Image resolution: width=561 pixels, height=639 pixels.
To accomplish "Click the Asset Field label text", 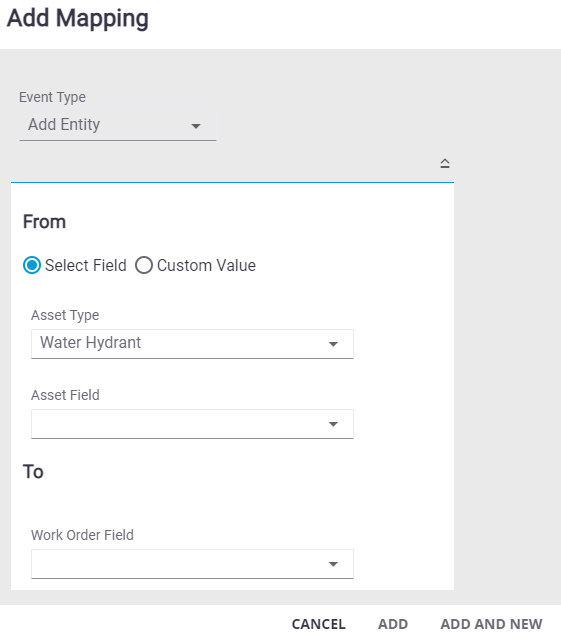I will tap(65, 395).
